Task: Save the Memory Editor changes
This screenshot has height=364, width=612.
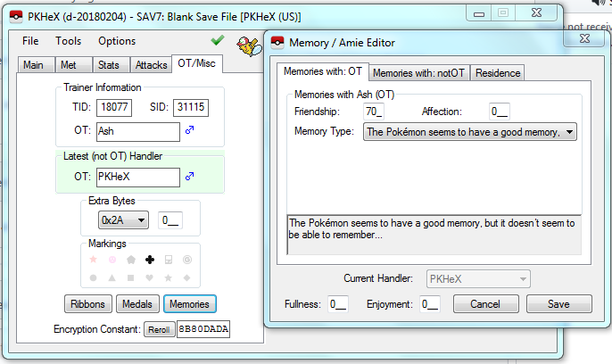Action: click(x=558, y=304)
